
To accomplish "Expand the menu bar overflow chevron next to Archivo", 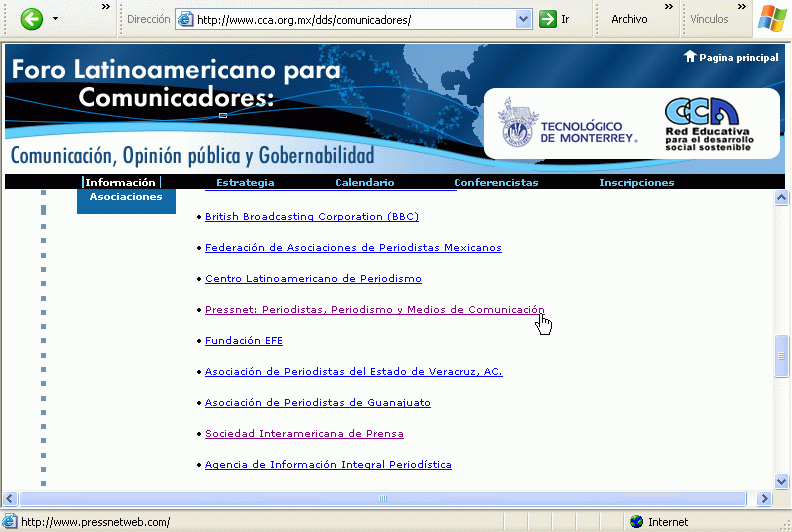I will pos(669,7).
